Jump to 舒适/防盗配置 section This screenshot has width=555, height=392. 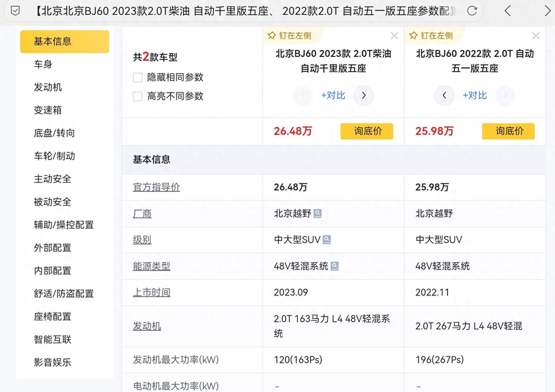click(x=64, y=294)
